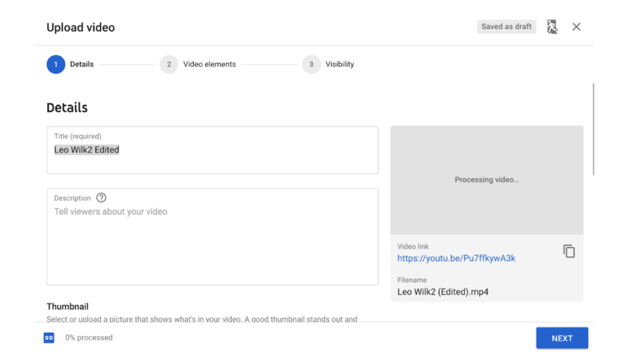Close the Upload video dialog

tap(576, 27)
